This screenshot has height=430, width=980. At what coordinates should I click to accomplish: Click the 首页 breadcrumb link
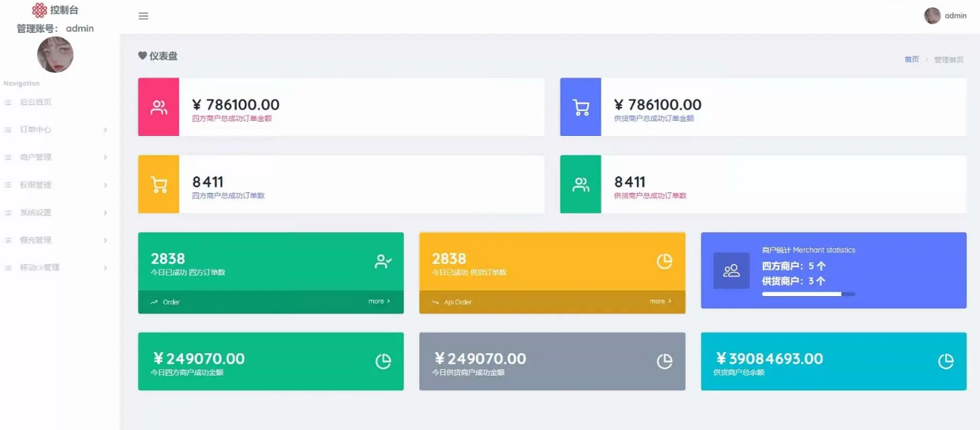pos(911,59)
